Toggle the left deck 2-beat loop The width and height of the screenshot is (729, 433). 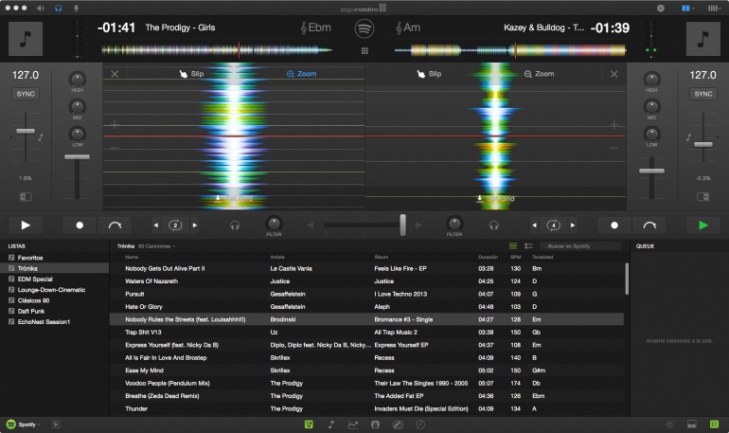[x=175, y=225]
